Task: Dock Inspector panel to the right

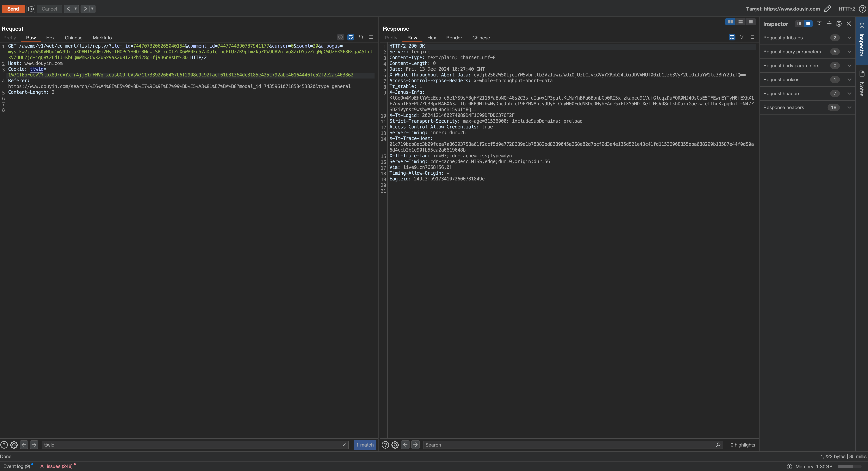Action: pyautogui.click(x=808, y=24)
